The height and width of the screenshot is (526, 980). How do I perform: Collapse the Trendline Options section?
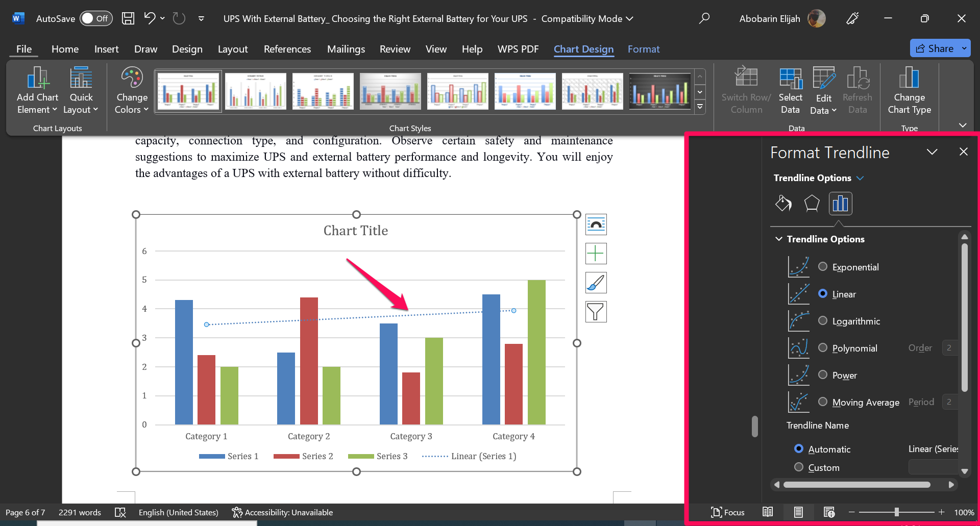(x=778, y=239)
